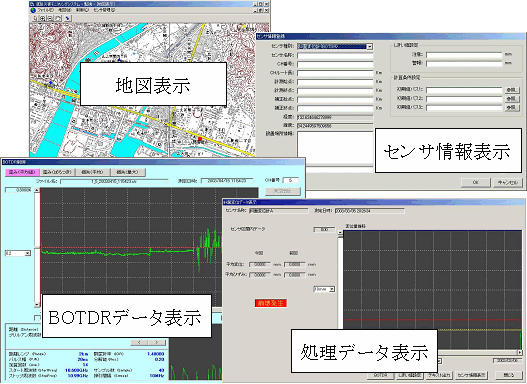The width and height of the screenshot is (527, 384).
Task: Click OK in the sensor information dialog
Action: (x=475, y=182)
